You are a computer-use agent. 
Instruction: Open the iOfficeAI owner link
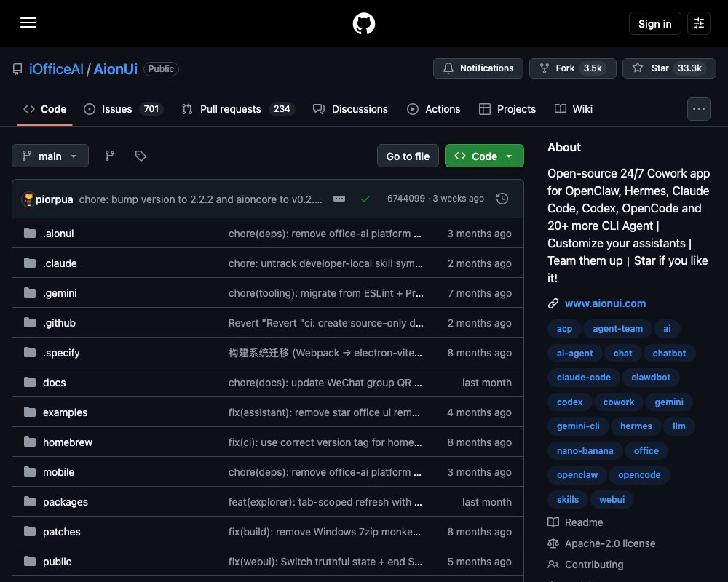pos(56,69)
